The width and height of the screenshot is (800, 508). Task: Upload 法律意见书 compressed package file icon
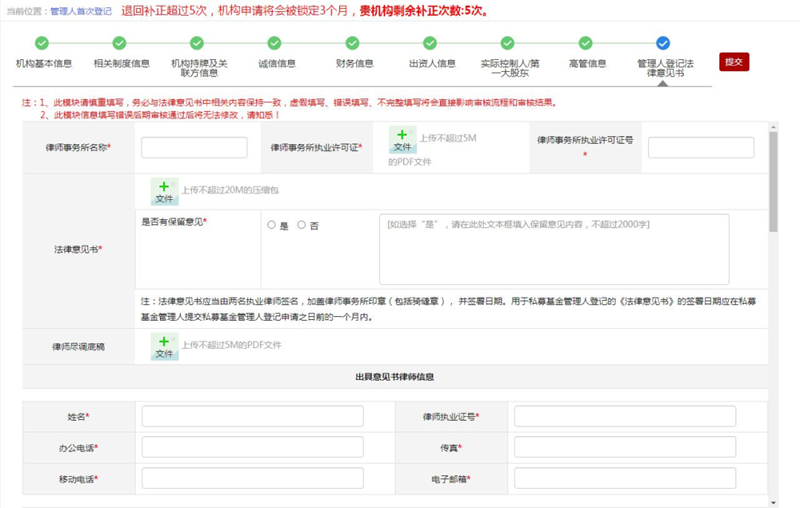[x=164, y=192]
